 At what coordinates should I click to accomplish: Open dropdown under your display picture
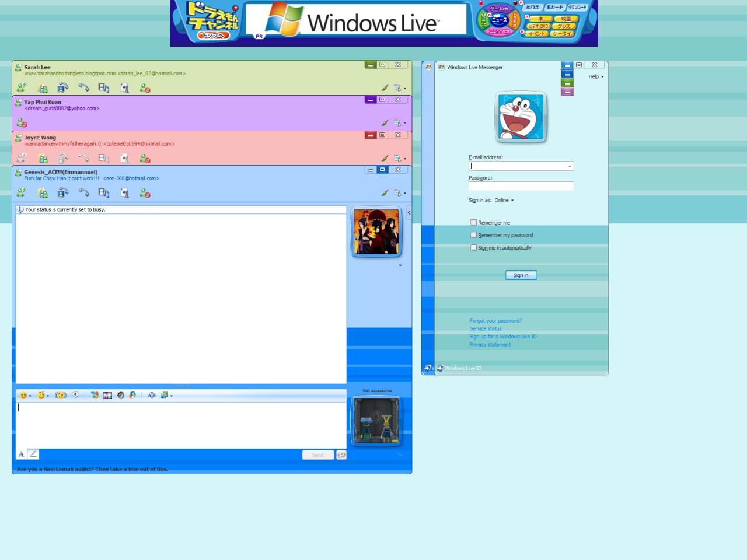click(x=400, y=454)
